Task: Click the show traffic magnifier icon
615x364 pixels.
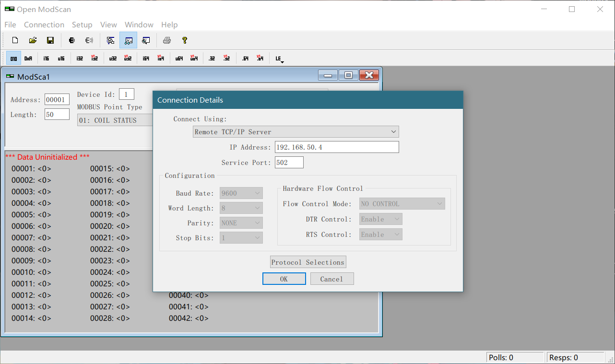Action: [146, 40]
